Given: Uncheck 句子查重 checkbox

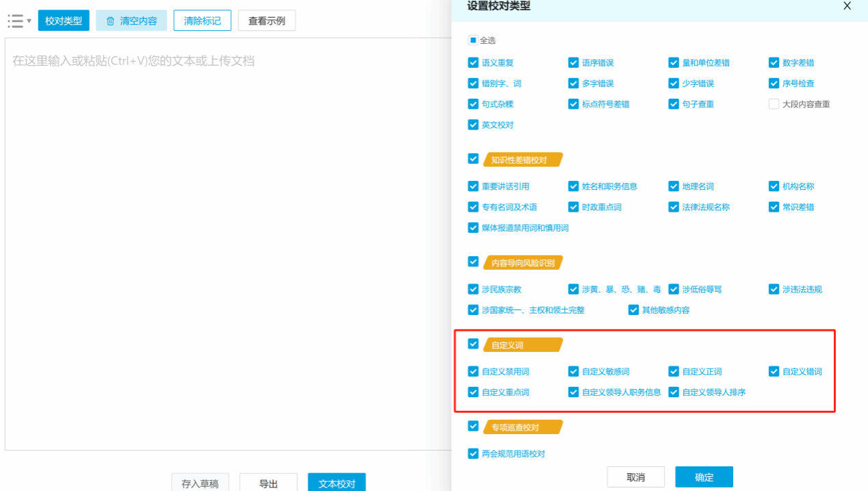Looking at the screenshot, I should coord(674,104).
